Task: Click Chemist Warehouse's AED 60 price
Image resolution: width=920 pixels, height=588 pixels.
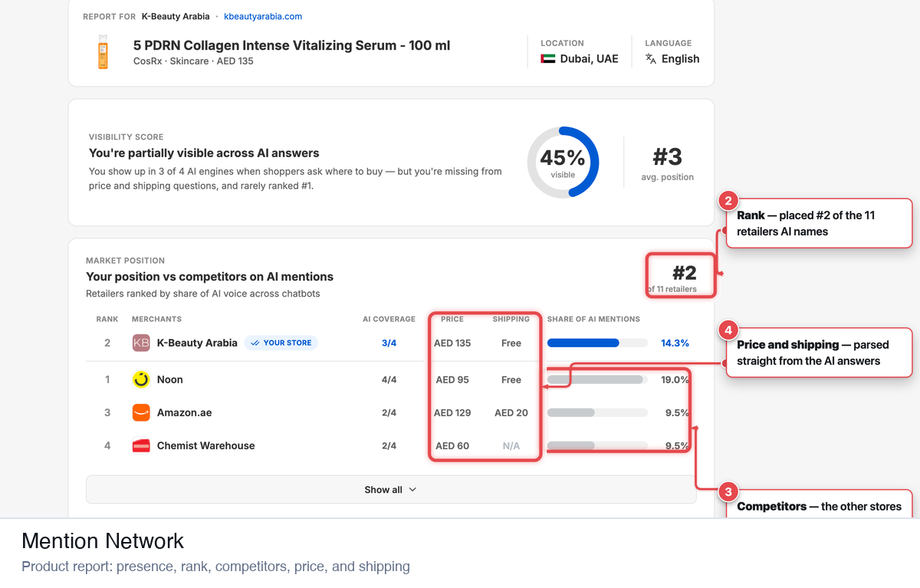Action: (x=452, y=445)
